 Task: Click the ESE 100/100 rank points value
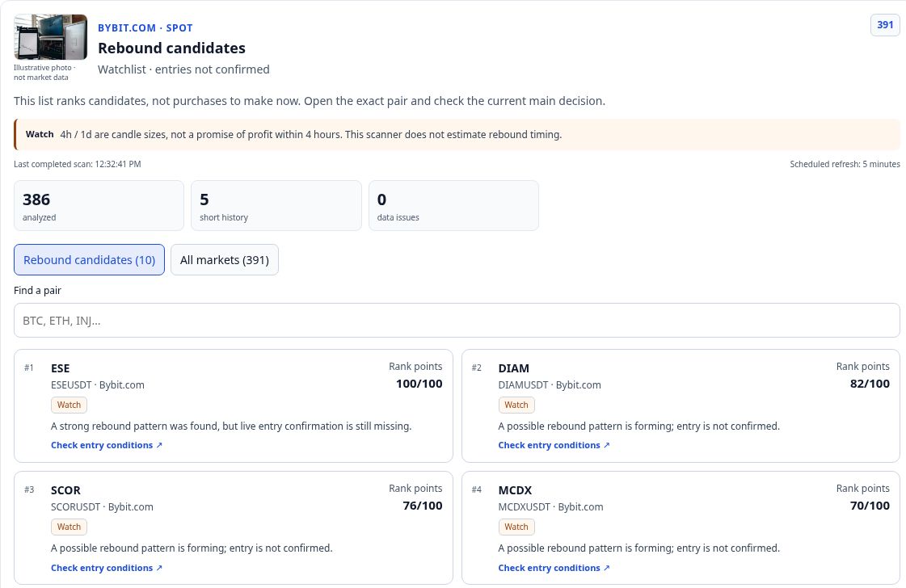pyautogui.click(x=419, y=384)
